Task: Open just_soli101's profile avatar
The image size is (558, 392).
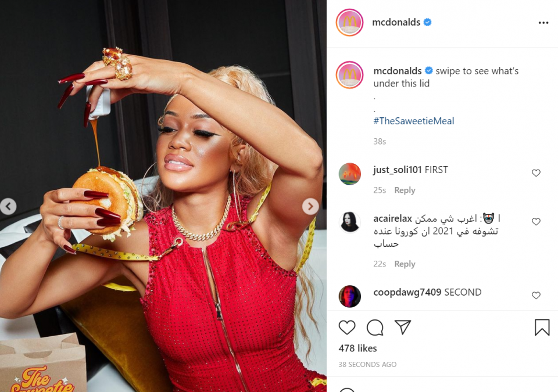Action: 349,174
